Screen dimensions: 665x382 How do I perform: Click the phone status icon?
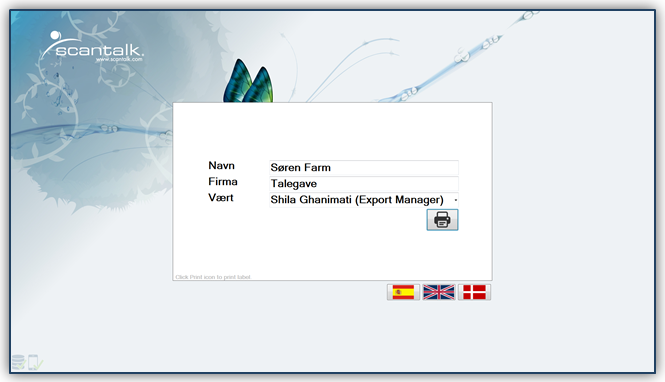point(34,362)
